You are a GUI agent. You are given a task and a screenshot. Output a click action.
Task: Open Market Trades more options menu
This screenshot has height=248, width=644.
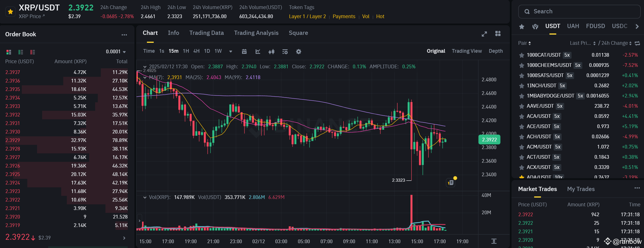tap(637, 188)
